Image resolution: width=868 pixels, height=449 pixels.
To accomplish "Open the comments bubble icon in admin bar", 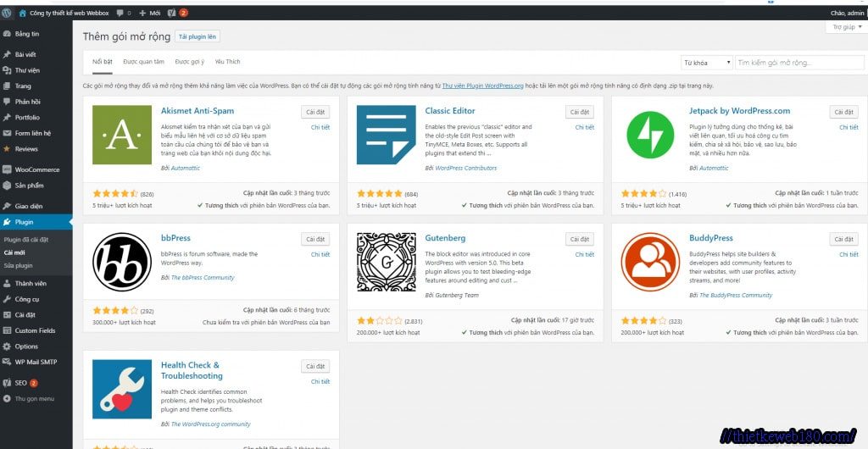I will [x=120, y=13].
